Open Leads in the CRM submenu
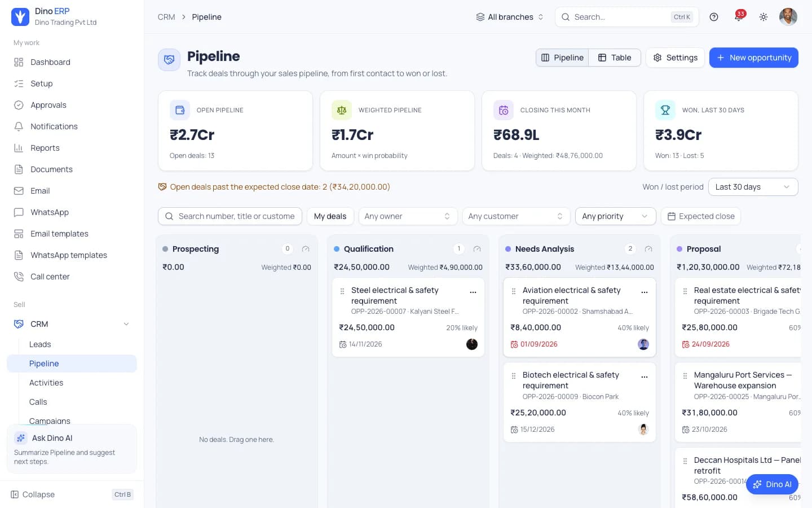The height and width of the screenshot is (508, 812). (x=40, y=344)
